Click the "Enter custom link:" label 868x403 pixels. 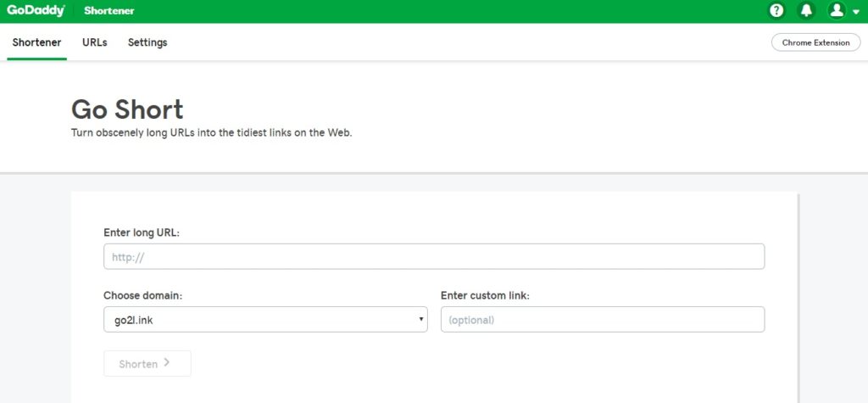(485, 295)
